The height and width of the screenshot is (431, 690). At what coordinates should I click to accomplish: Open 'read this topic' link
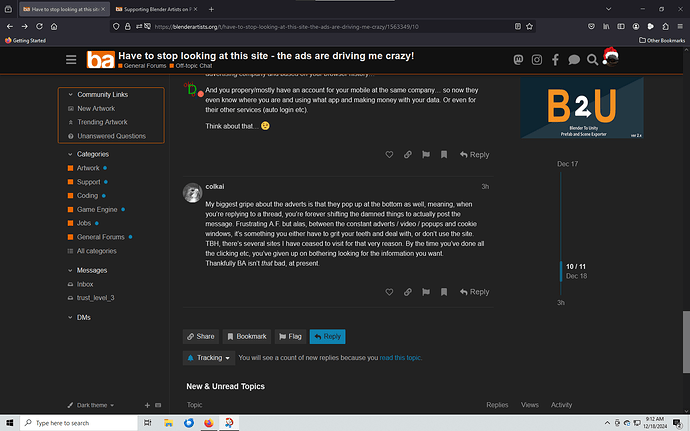[x=400, y=358]
